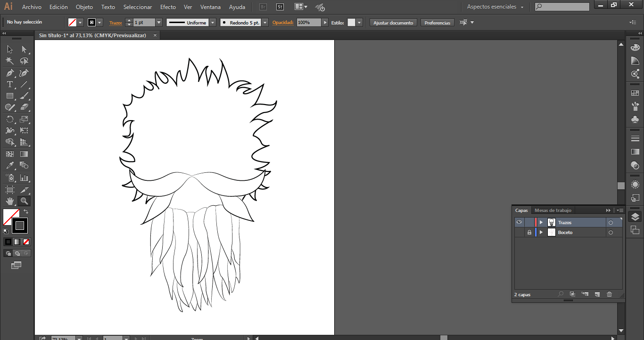Choose the Eyedropper tool
Screen dimensions: 644x340
pos(9,166)
